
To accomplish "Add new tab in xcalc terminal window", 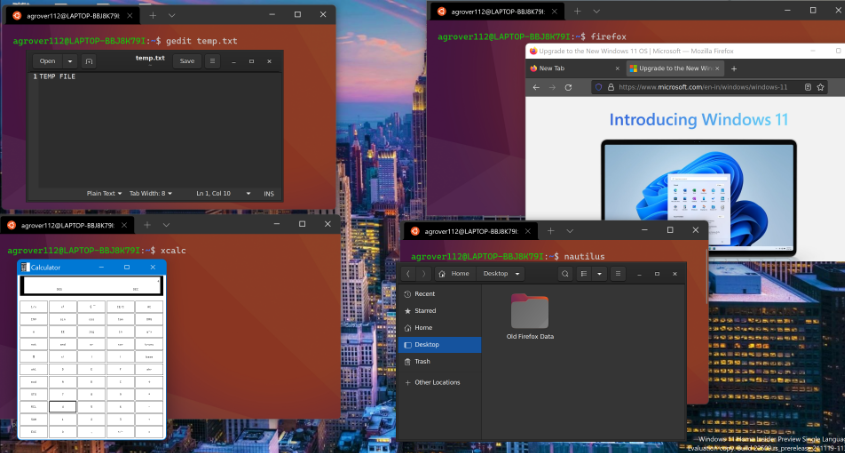I will coord(147,225).
